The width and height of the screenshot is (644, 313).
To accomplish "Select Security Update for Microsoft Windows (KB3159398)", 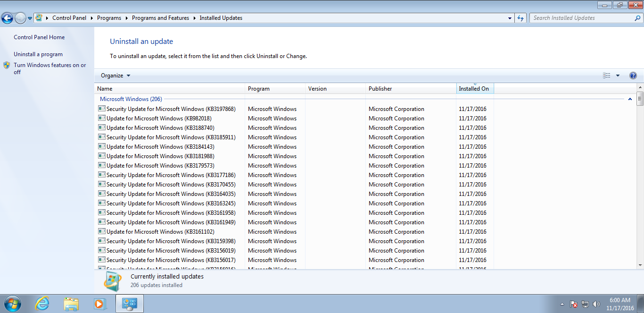I will pos(171,241).
